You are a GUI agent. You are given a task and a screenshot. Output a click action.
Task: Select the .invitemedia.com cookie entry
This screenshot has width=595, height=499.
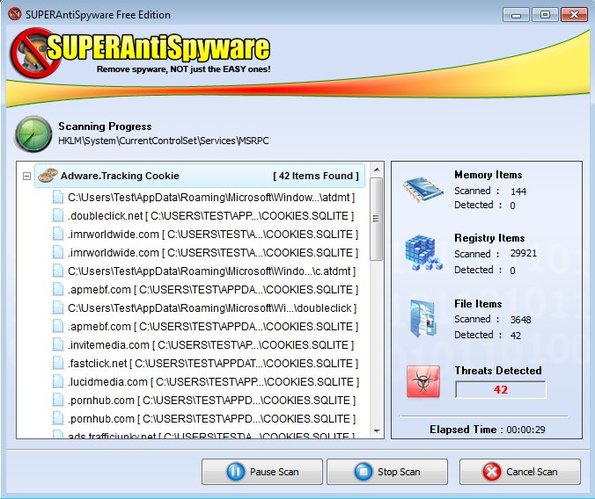point(211,345)
